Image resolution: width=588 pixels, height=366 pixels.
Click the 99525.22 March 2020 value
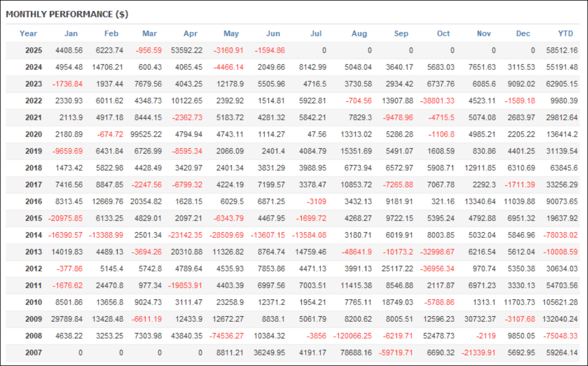coord(146,134)
